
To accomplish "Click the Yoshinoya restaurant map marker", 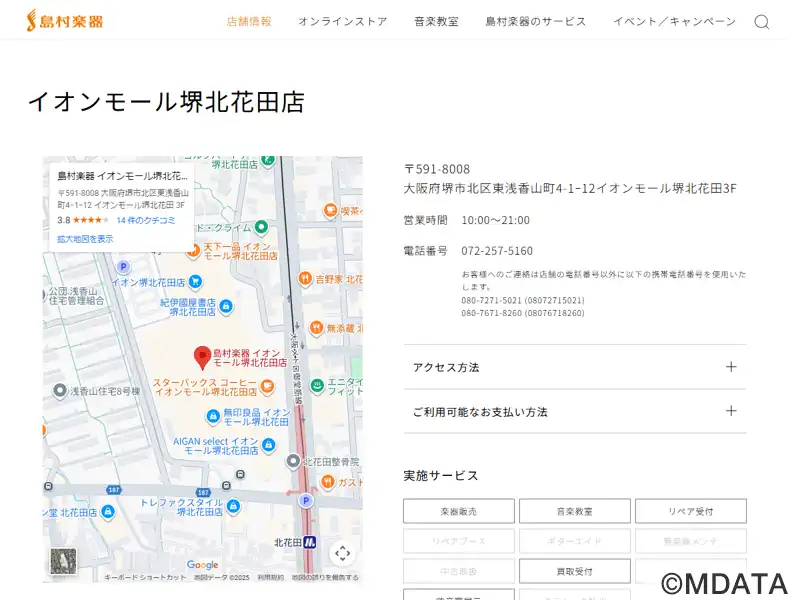I will click(x=303, y=279).
